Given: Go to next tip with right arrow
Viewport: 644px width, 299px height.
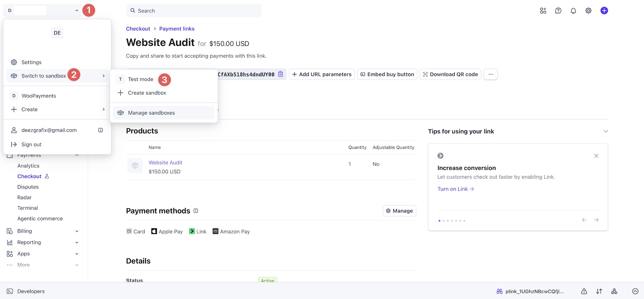Looking at the screenshot, I should [596, 220].
